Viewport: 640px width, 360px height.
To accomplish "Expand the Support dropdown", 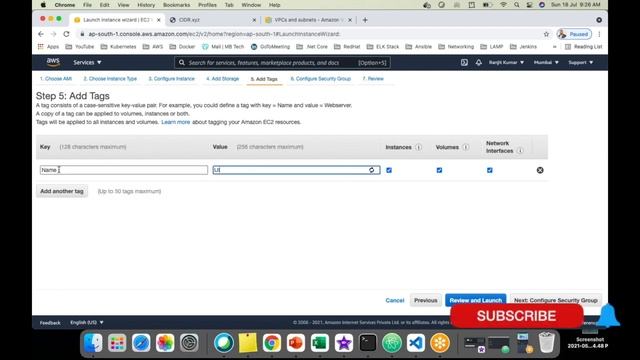I will point(580,62).
